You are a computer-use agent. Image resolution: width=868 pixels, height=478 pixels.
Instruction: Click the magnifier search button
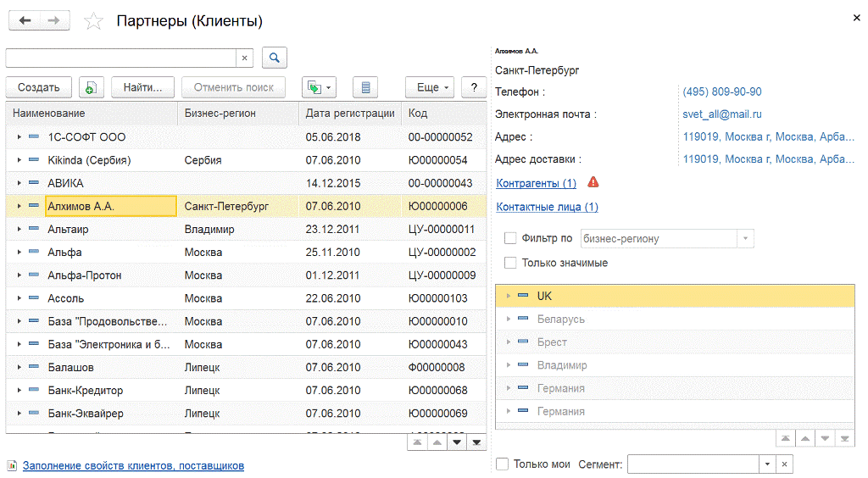tap(275, 58)
